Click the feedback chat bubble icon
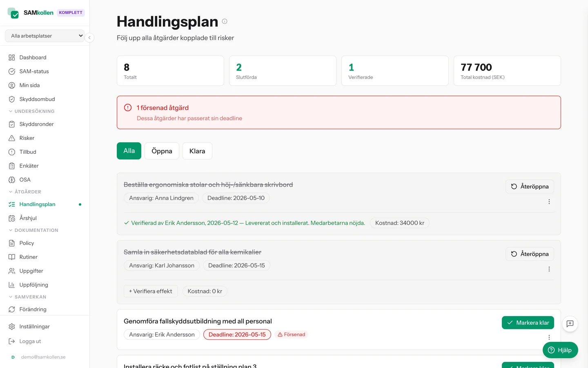Screen dimensions: 588x368 tap(570, 324)
